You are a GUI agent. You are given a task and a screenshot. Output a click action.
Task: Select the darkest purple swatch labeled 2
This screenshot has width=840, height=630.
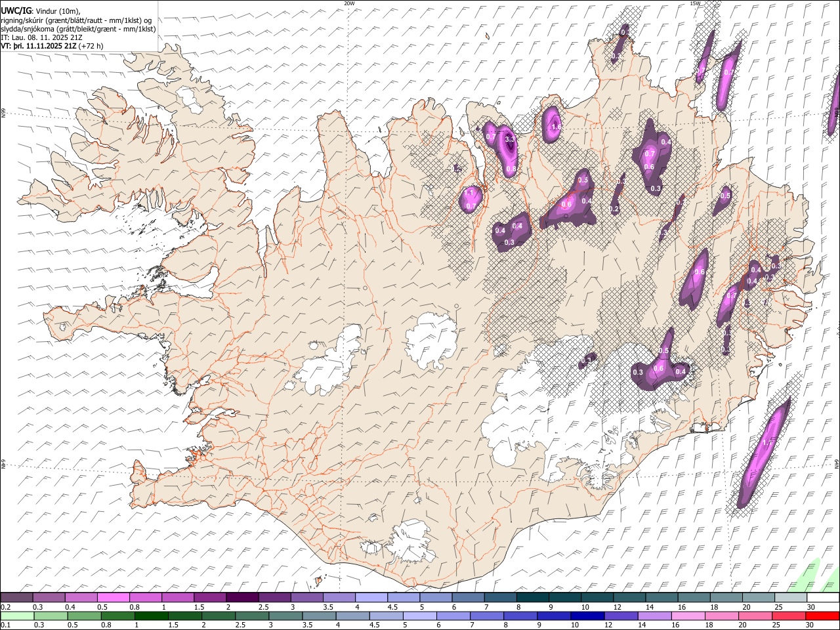point(242,598)
